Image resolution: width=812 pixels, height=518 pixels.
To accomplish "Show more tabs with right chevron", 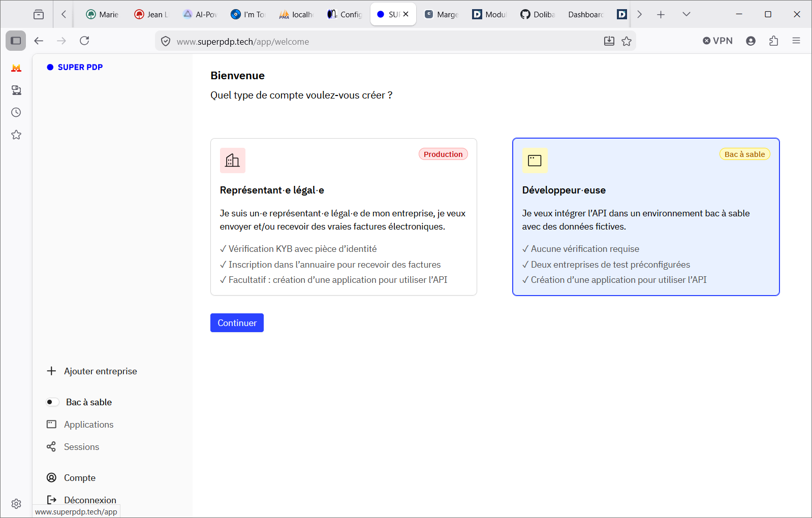I will pos(640,14).
